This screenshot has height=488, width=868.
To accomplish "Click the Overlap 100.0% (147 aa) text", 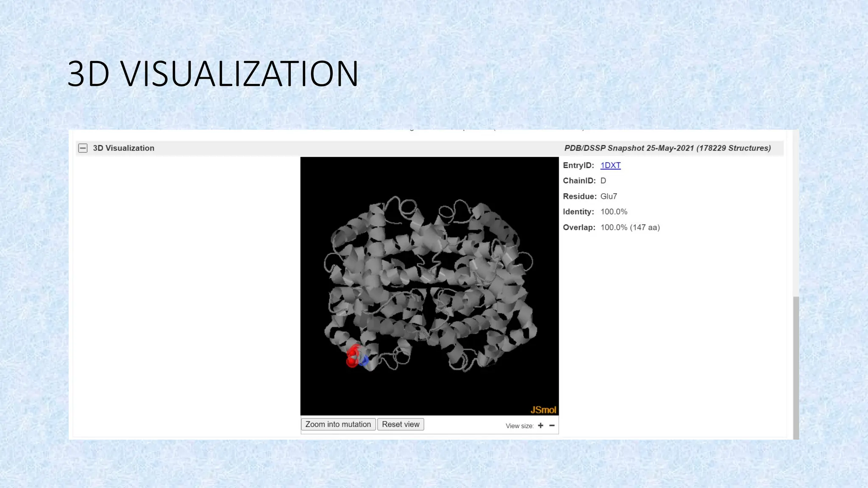I will coord(630,227).
